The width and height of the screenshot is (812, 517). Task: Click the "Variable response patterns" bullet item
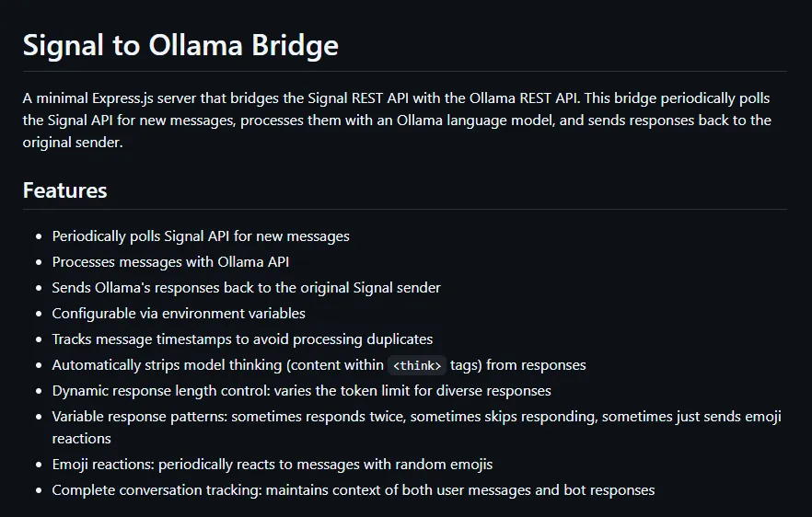416,417
